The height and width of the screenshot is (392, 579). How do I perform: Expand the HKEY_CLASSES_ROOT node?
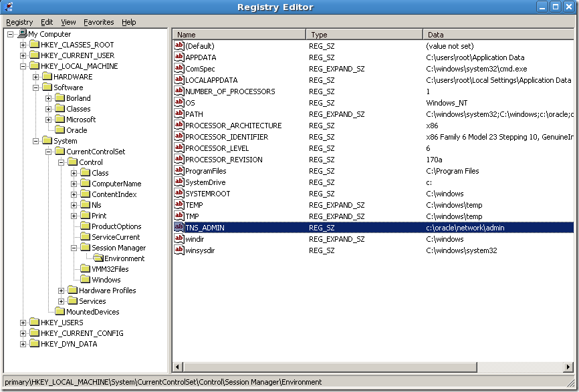click(23, 45)
